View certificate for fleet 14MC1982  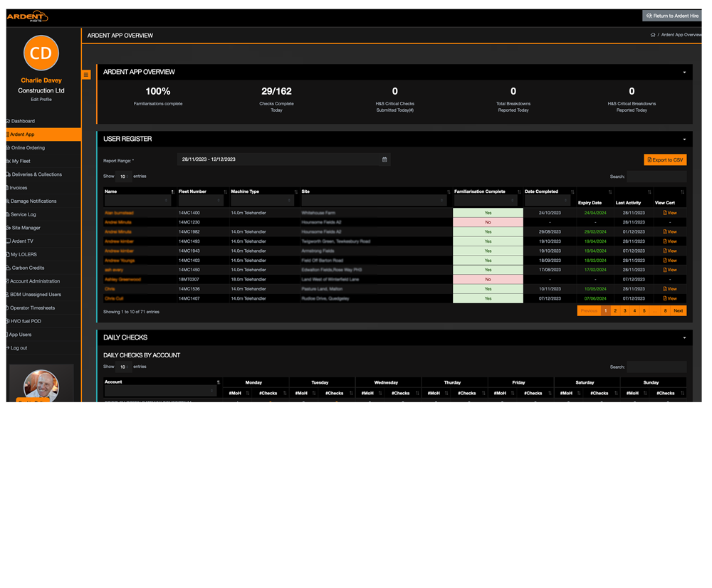coord(670,232)
